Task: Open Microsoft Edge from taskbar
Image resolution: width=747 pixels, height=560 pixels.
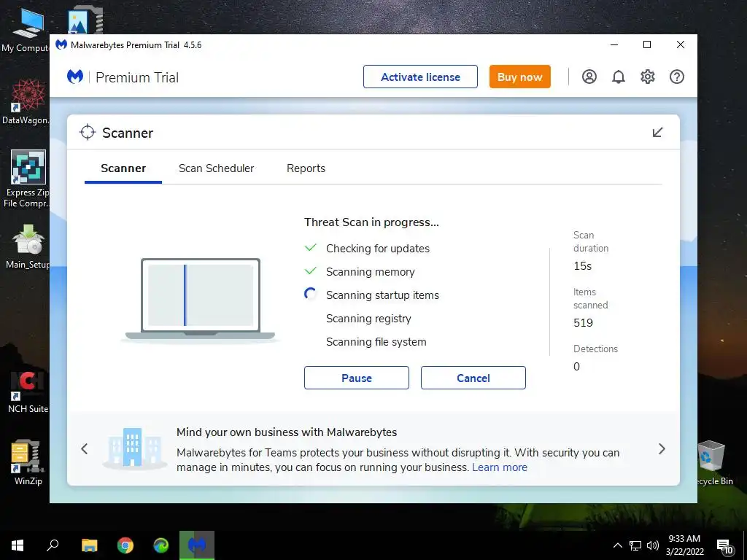Action: [x=161, y=545]
